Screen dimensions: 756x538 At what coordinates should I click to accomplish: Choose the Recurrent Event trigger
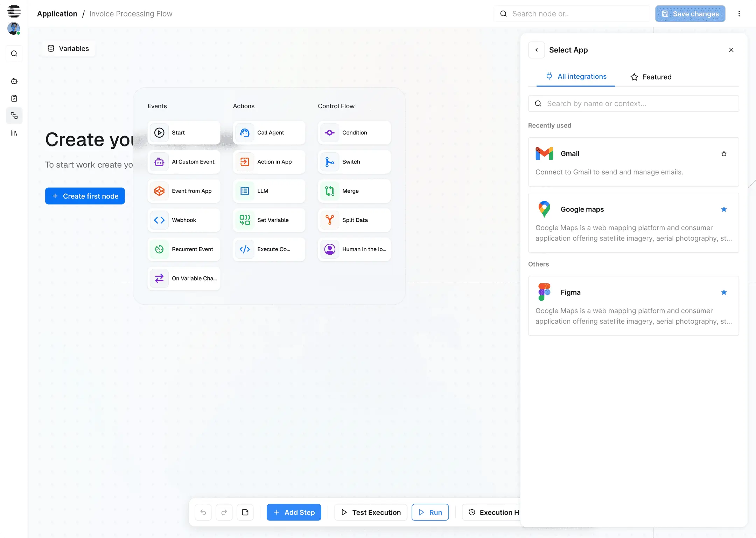coord(184,249)
